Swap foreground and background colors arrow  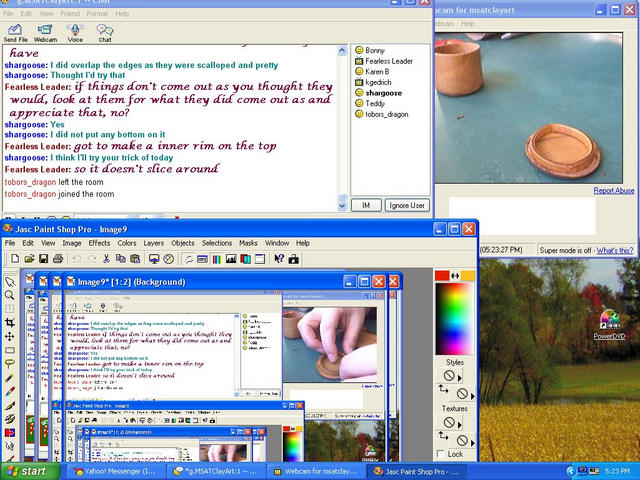[x=455, y=276]
